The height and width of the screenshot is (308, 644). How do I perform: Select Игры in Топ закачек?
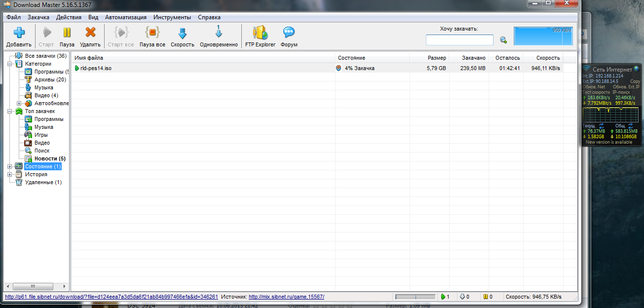coord(41,135)
